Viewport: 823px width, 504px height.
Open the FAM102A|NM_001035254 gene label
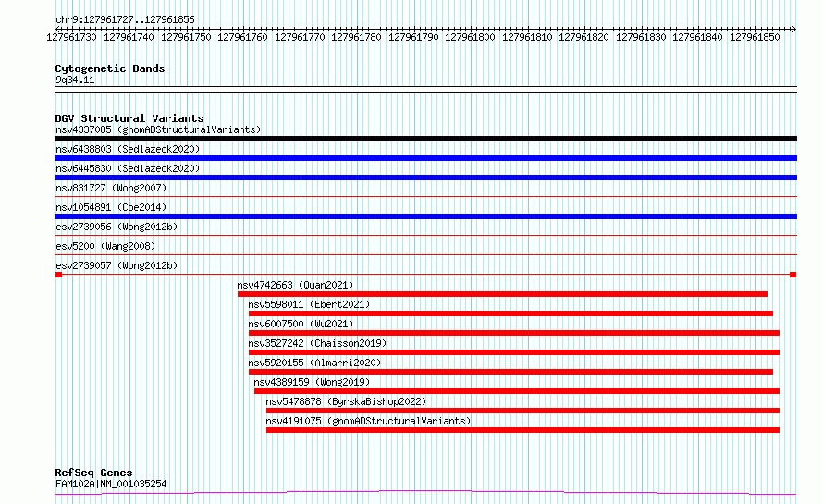click(x=111, y=484)
